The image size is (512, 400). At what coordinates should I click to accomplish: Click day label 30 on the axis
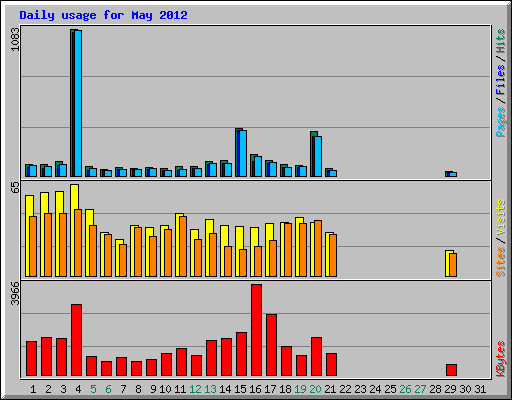(465, 389)
